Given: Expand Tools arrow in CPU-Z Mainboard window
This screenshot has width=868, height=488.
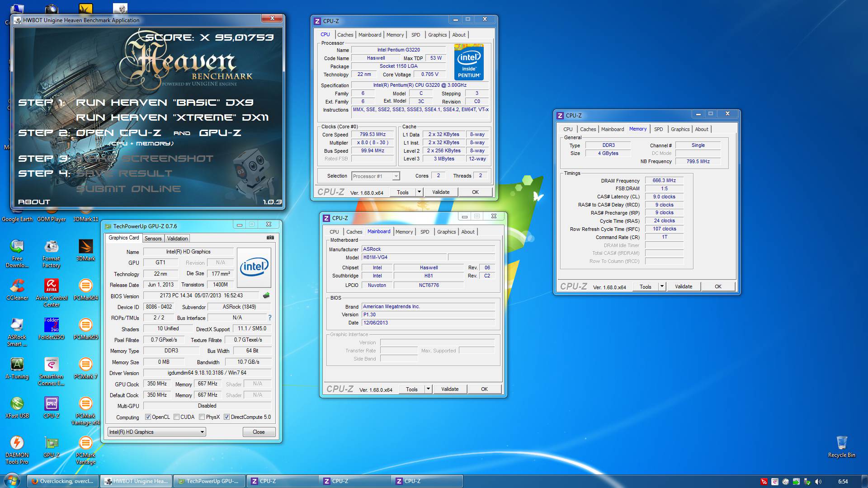Looking at the screenshot, I should 428,389.
